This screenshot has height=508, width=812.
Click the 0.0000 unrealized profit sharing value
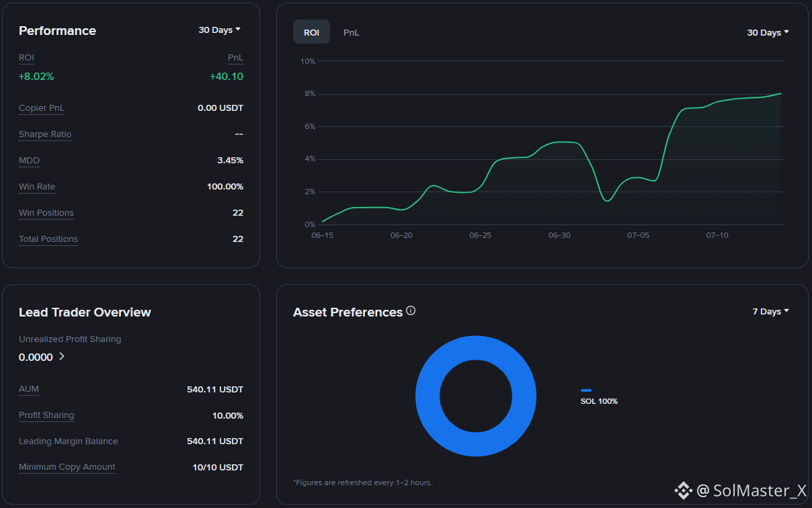36,357
